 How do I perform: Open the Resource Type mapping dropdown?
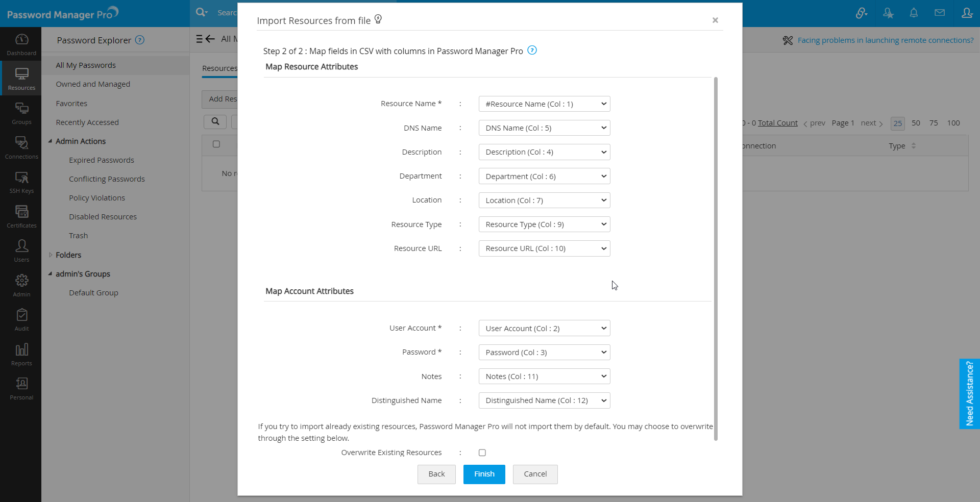click(544, 224)
